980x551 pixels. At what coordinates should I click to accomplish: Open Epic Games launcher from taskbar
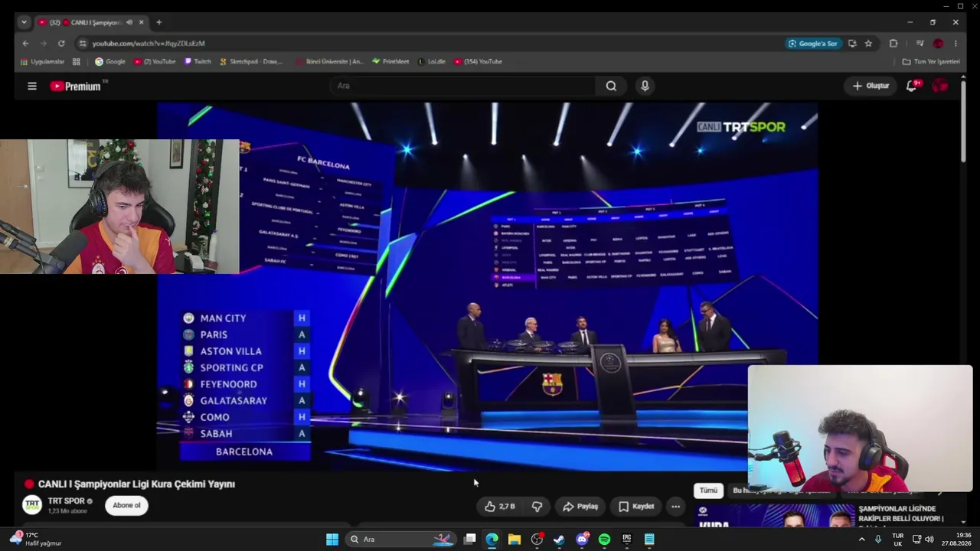[626, 540]
